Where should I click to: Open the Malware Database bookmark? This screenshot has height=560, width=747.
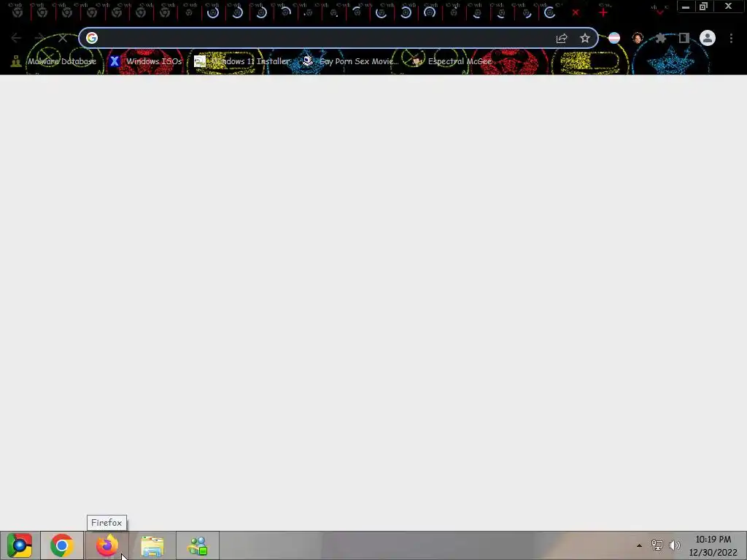coord(54,61)
